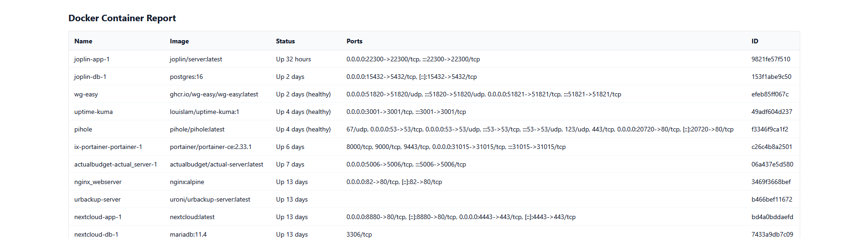Viewport: 868px width, 238px height.
Task: Select container ID 153f1abe9c50
Action: (x=771, y=77)
